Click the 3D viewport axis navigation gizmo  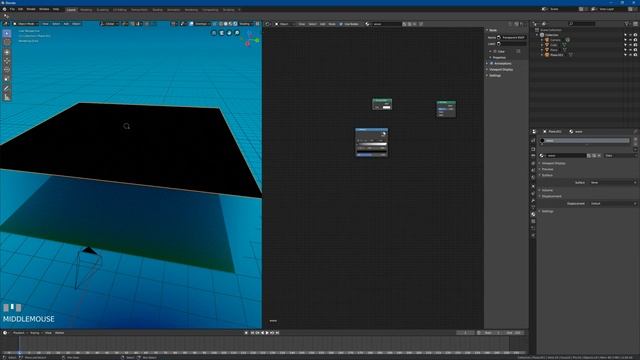[x=251, y=39]
